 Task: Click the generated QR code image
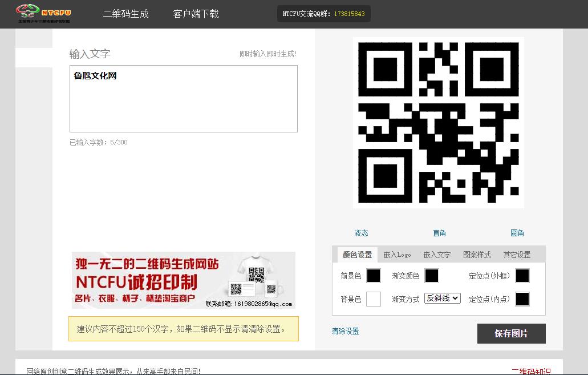(439, 122)
